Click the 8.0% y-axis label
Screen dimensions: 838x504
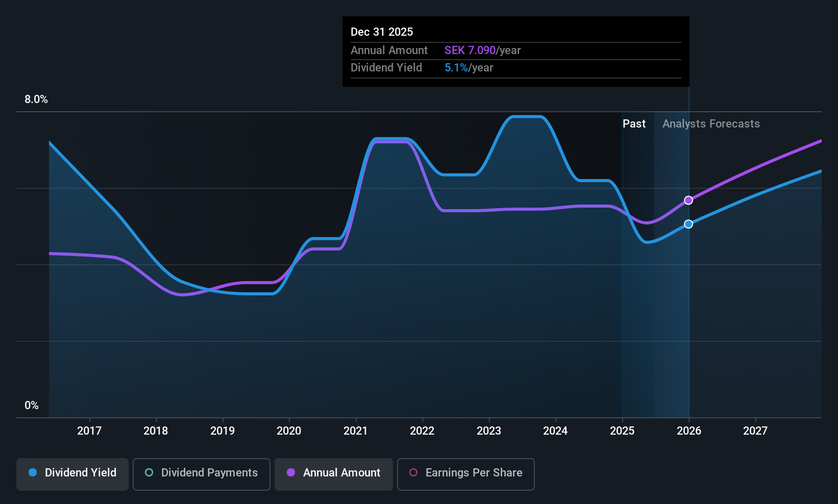click(x=36, y=99)
